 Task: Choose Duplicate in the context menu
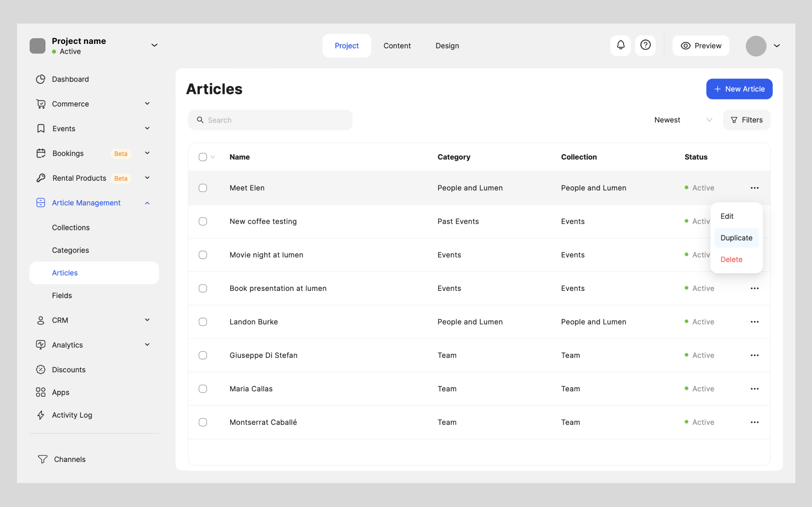[736, 238]
